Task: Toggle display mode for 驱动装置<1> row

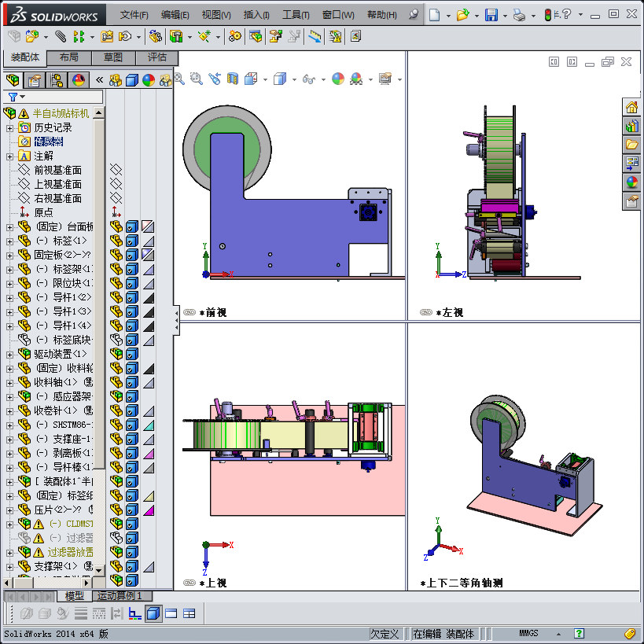Action: (132, 354)
